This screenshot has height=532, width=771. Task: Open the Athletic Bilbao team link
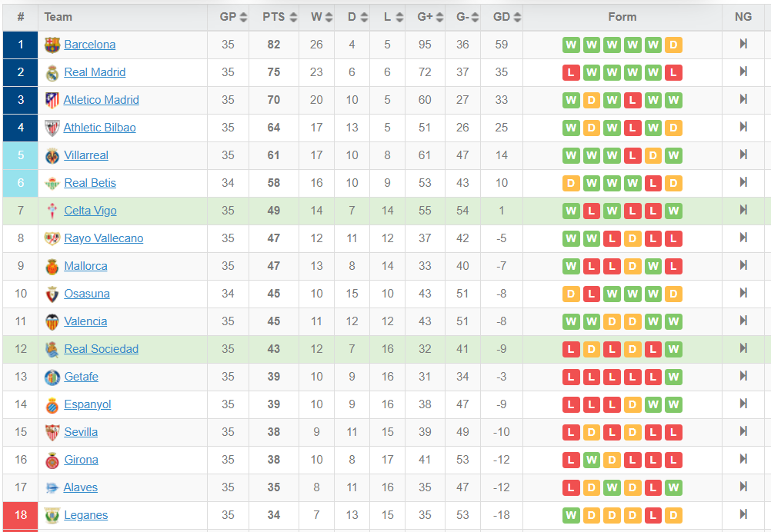pyautogui.click(x=99, y=128)
